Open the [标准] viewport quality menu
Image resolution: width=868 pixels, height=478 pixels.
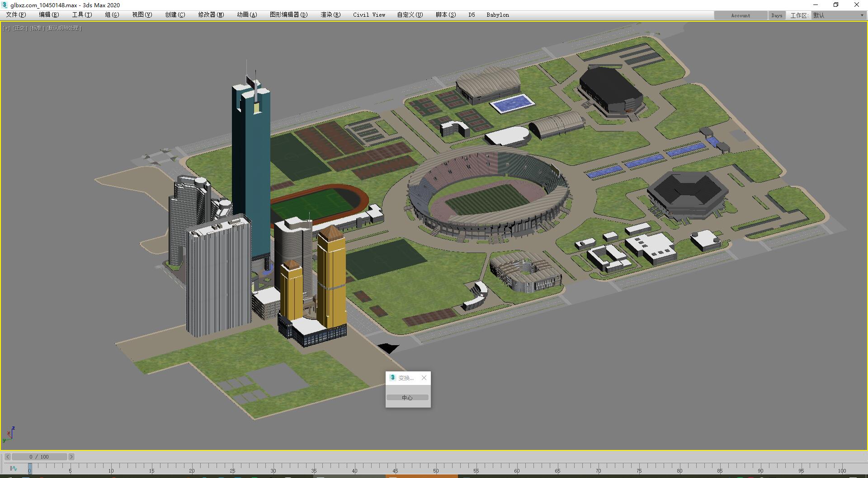point(37,28)
